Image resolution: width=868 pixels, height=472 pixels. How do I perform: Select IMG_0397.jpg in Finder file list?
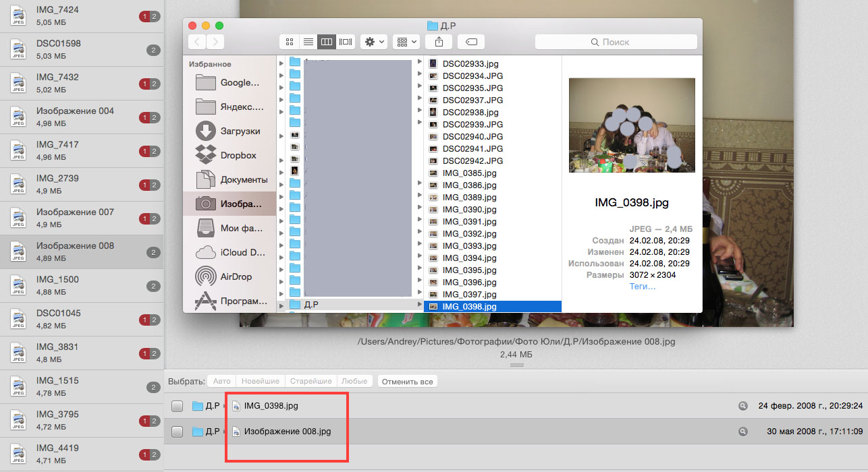(x=493, y=294)
